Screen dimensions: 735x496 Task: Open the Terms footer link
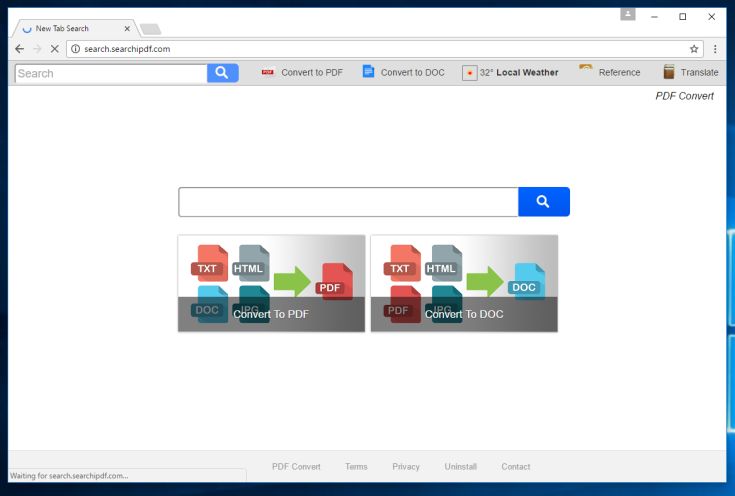[356, 466]
